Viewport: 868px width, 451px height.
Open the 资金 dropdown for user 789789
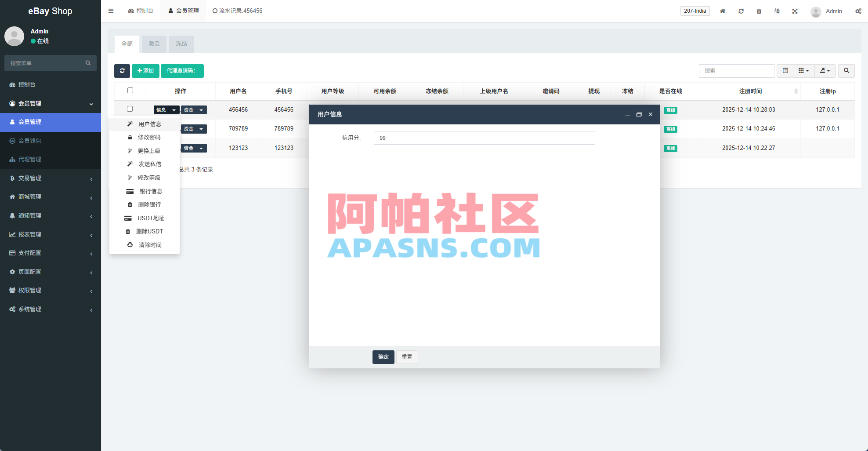pos(194,129)
